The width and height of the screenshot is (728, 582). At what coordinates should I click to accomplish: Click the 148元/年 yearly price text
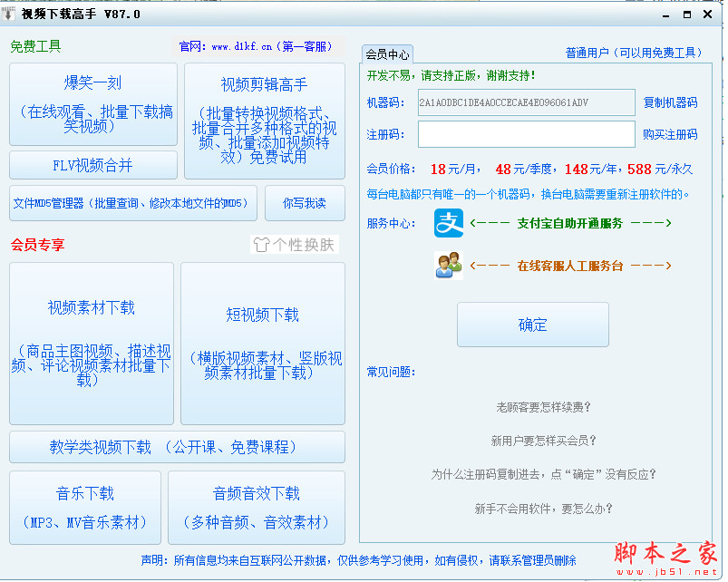tap(593, 169)
